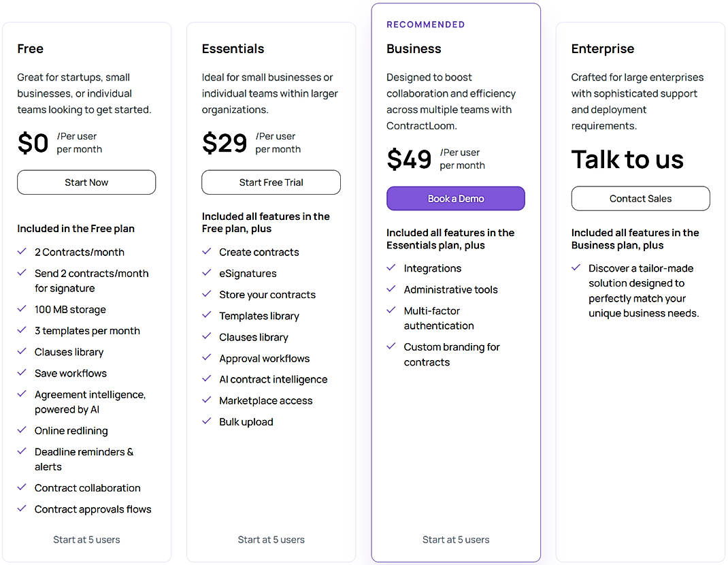Click the checkmark next to "Online redlining"

22,430
